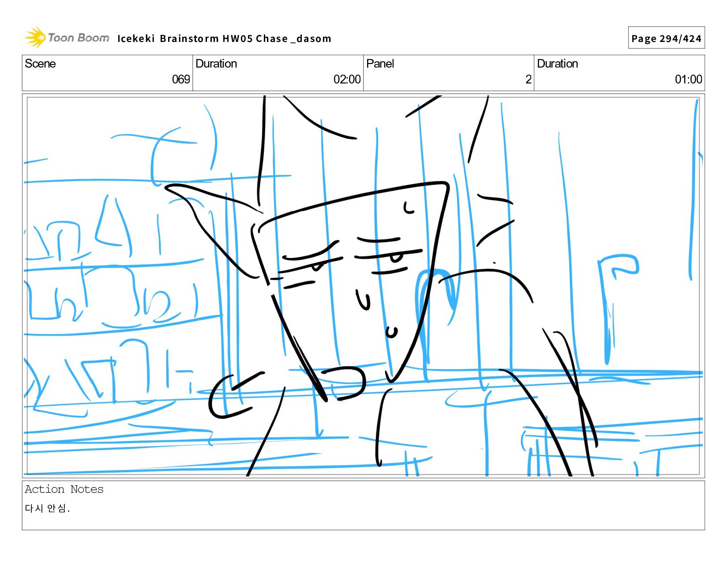Click the 'Page 294/424' box
This screenshot has width=728, height=563.
point(666,38)
